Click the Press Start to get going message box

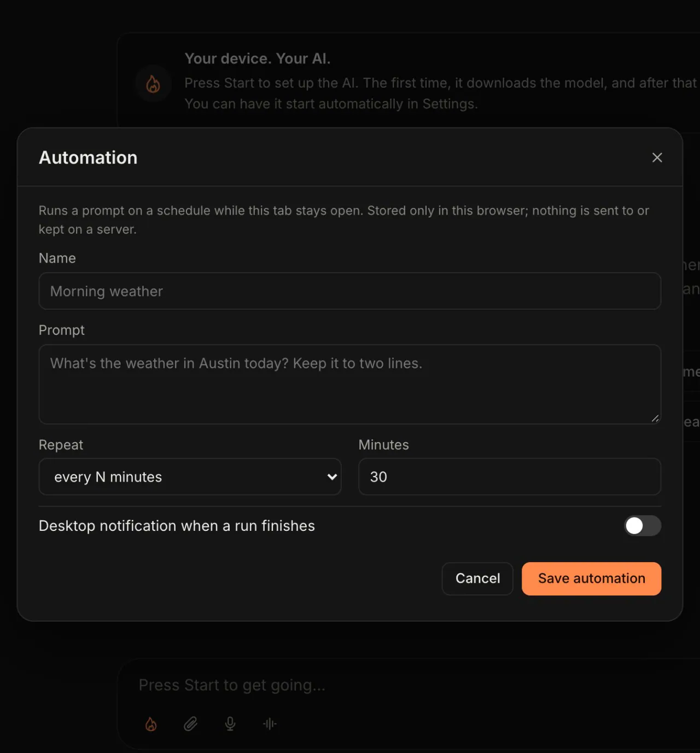click(x=232, y=685)
